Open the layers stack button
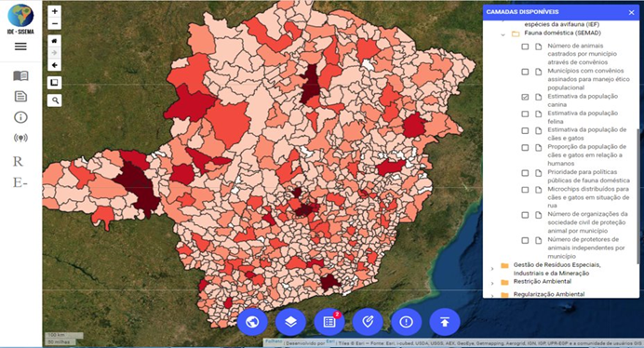Image resolution: width=644 pixels, height=348 pixels. click(x=290, y=322)
